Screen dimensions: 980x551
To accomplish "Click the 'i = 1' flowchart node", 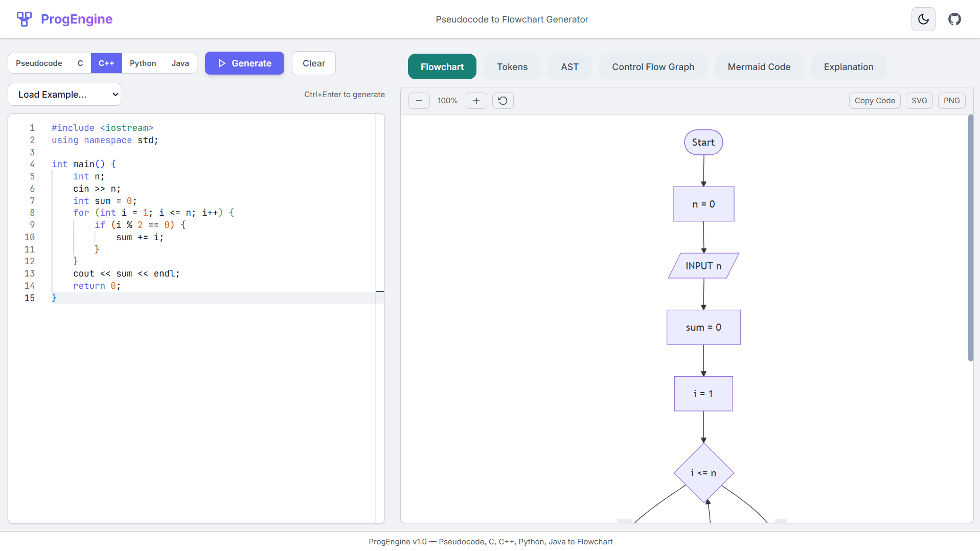I will tap(703, 394).
